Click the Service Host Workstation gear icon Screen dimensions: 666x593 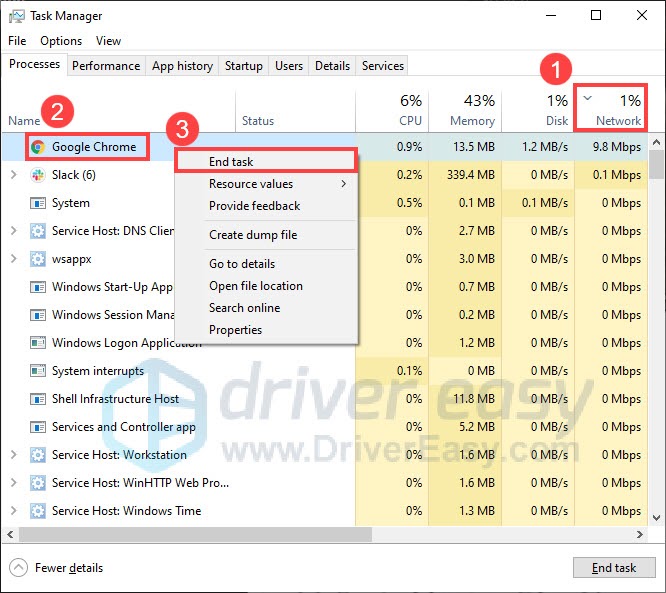pos(38,455)
